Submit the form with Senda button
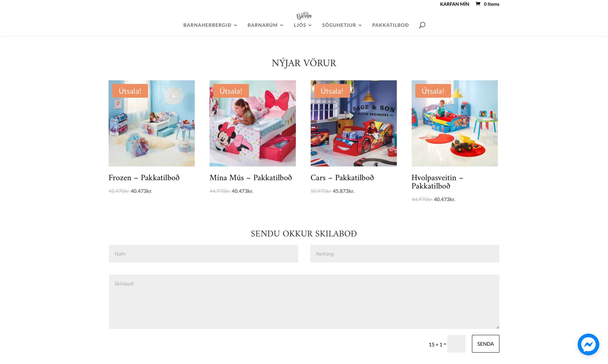This screenshot has height=364, width=608. tap(485, 344)
